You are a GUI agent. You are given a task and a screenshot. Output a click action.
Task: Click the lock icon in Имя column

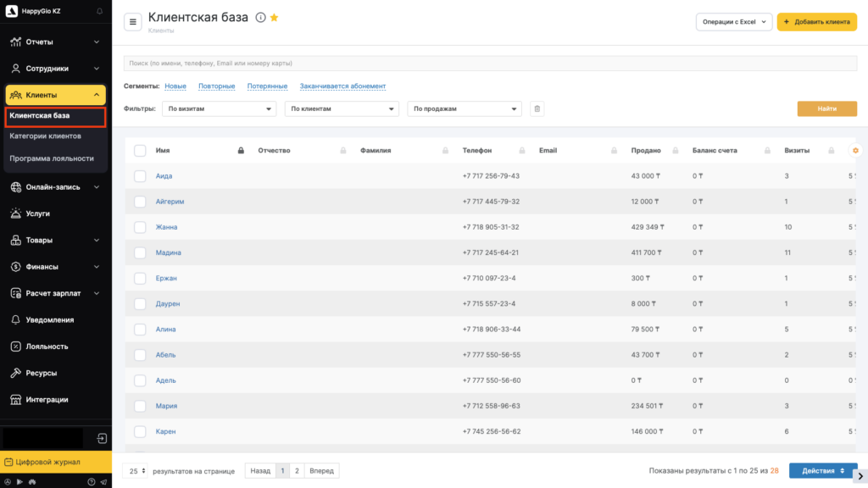click(241, 151)
